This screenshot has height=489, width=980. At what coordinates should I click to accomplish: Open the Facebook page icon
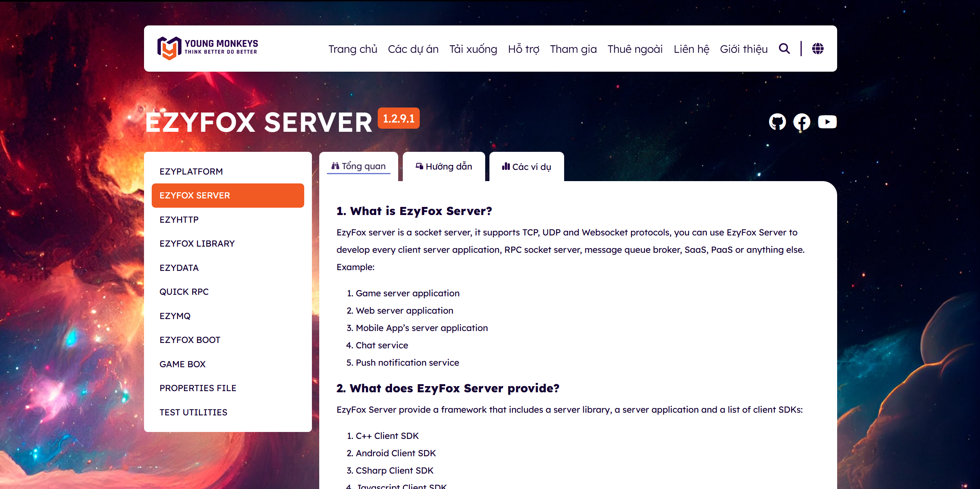coord(802,122)
